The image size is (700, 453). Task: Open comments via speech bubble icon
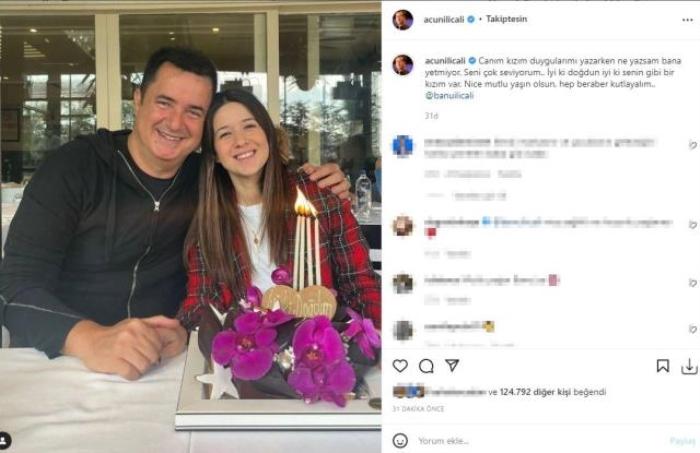click(x=426, y=366)
